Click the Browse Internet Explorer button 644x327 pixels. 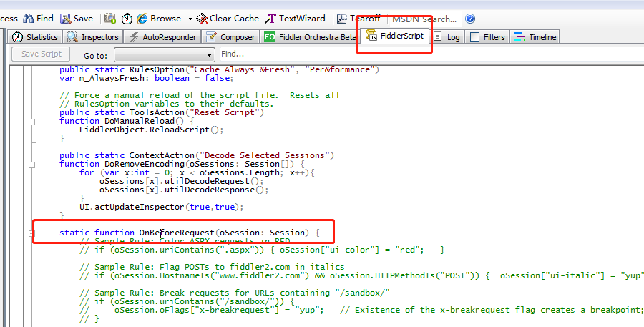(x=160, y=19)
